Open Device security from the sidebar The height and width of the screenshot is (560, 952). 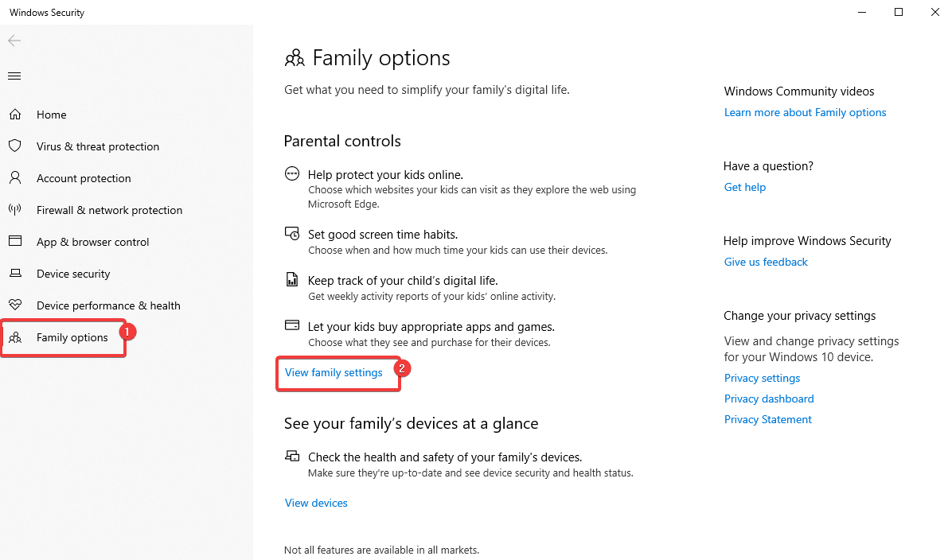pyautogui.click(x=73, y=274)
